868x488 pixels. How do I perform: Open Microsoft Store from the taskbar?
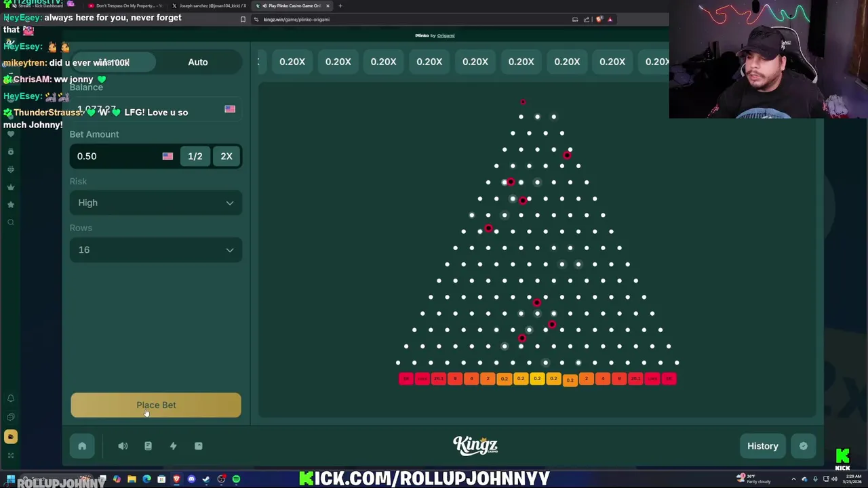[x=161, y=479]
